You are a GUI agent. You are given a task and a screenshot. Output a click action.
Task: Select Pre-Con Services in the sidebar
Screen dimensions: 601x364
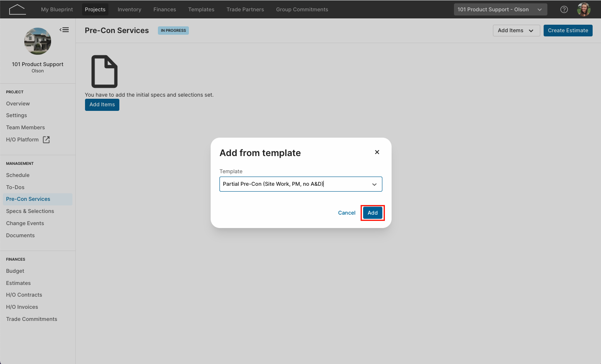(x=38, y=199)
